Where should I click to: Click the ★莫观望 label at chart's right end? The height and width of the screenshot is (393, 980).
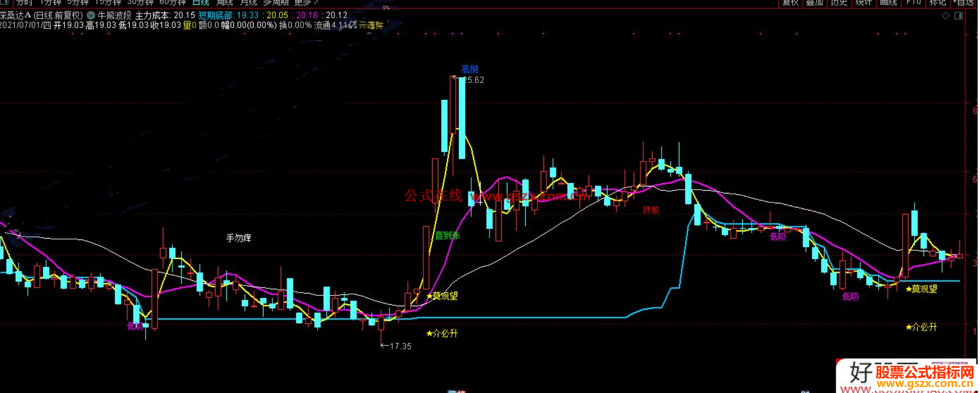921,289
